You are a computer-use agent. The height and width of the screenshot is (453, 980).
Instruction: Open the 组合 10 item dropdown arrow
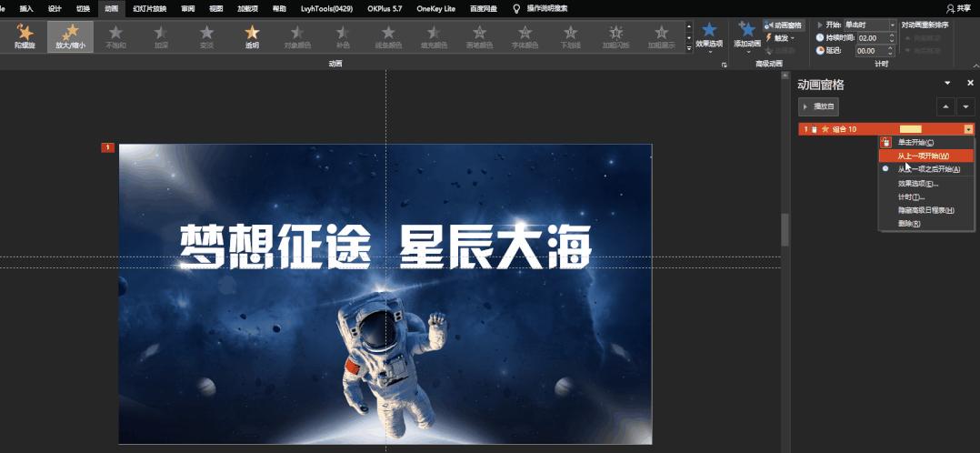[x=969, y=129]
